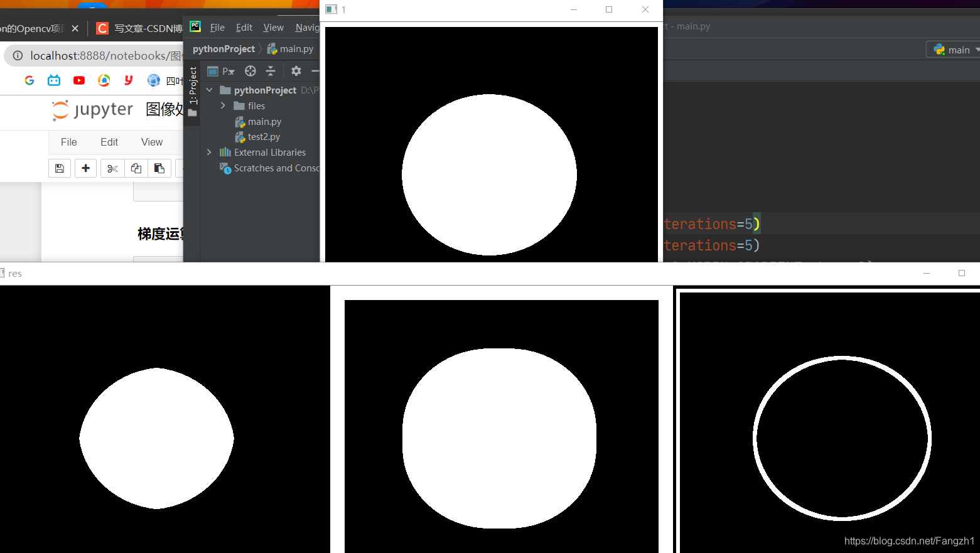Close the Opencv browser tab
980x553 pixels.
click(x=75, y=28)
